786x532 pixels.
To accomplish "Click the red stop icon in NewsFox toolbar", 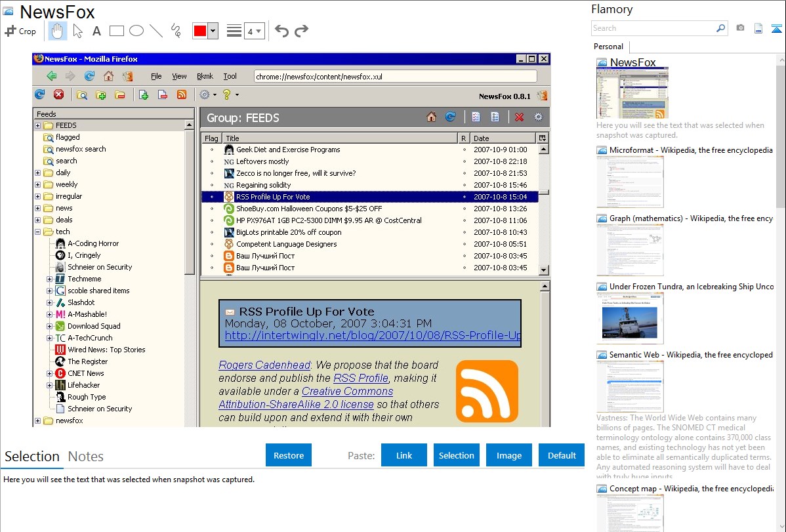I will click(58, 94).
